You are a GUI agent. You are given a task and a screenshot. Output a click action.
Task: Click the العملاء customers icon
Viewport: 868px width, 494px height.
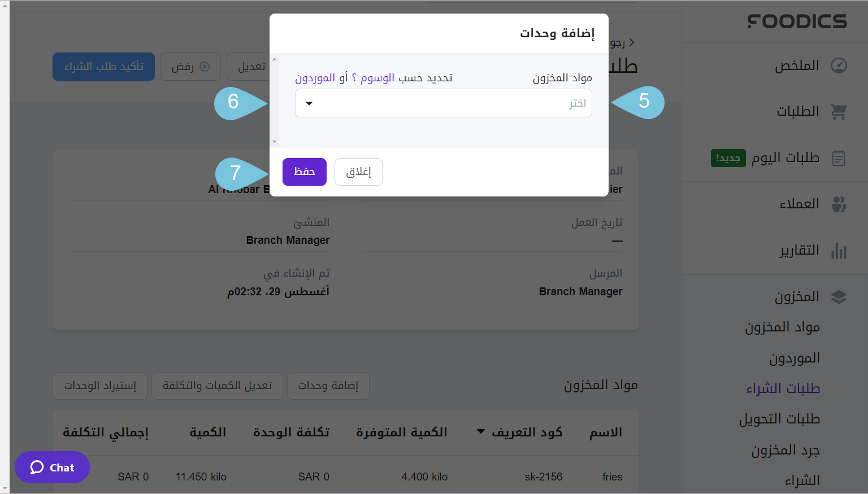(x=839, y=204)
